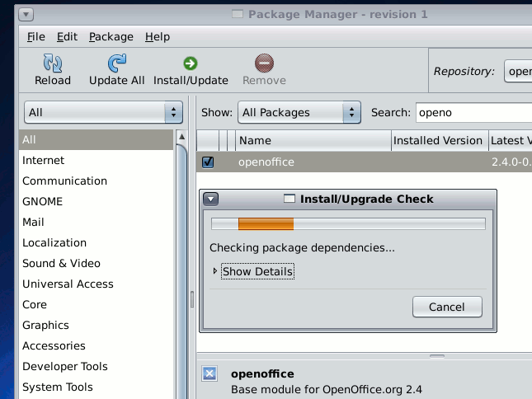The image size is (532, 399).
Task: Click the category list scrollbar up arrow
Action: point(181,137)
